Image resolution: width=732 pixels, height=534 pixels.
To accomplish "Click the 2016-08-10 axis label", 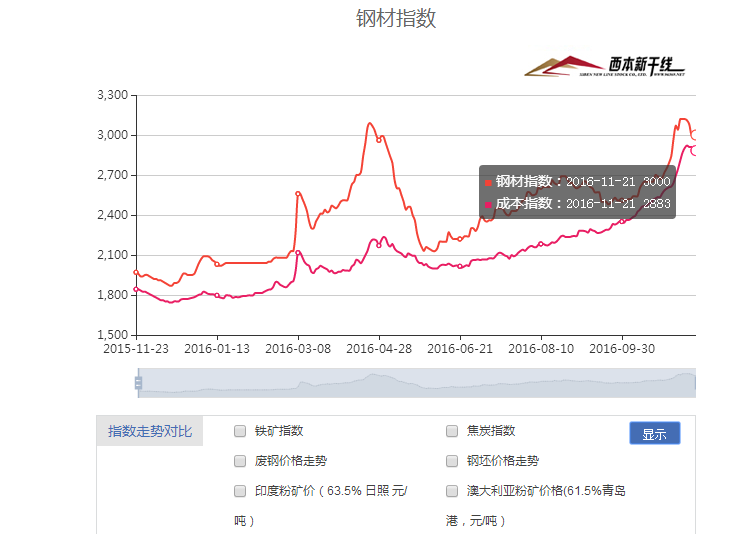I will 541,349.
